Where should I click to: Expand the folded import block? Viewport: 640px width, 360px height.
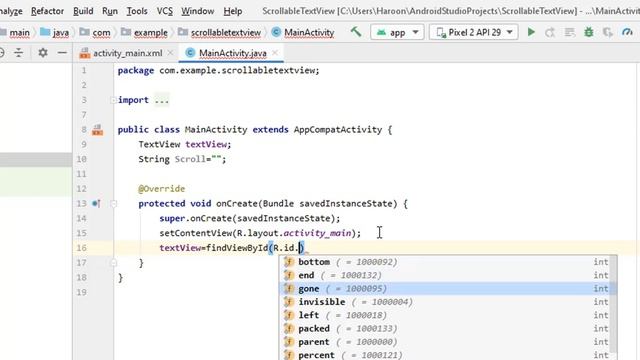click(113, 100)
